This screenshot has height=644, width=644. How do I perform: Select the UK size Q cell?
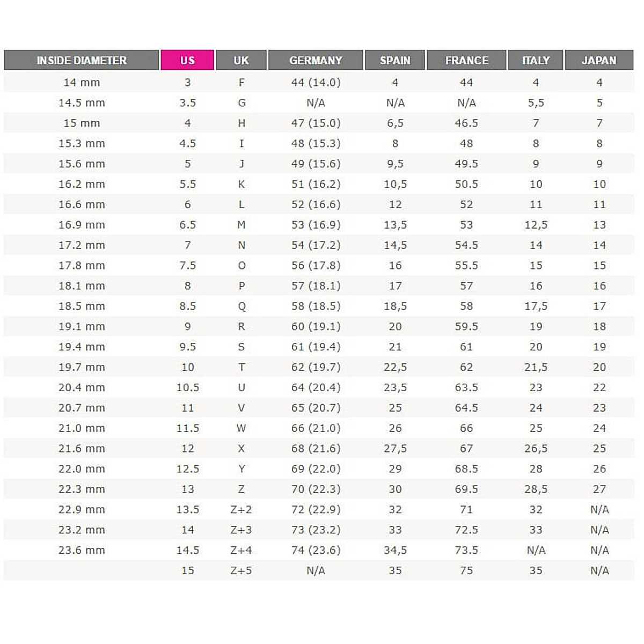(241, 306)
